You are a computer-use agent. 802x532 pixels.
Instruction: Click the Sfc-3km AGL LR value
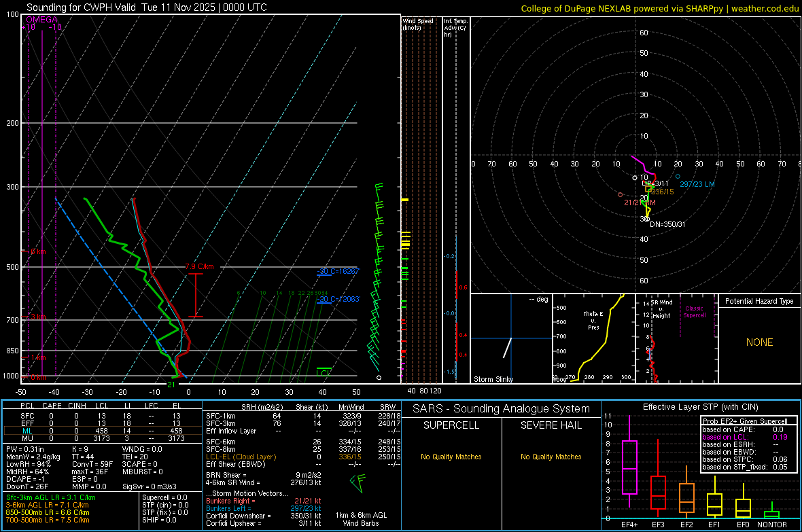tap(51, 498)
